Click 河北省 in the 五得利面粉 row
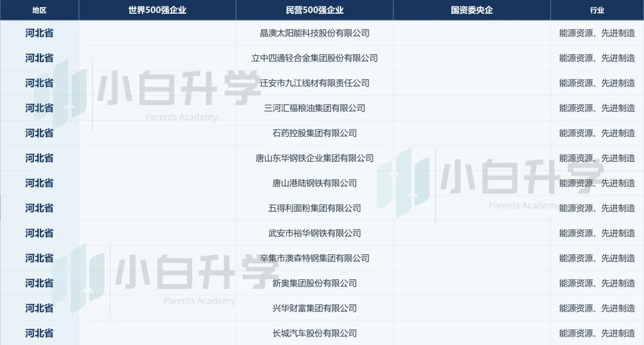 pos(39,208)
